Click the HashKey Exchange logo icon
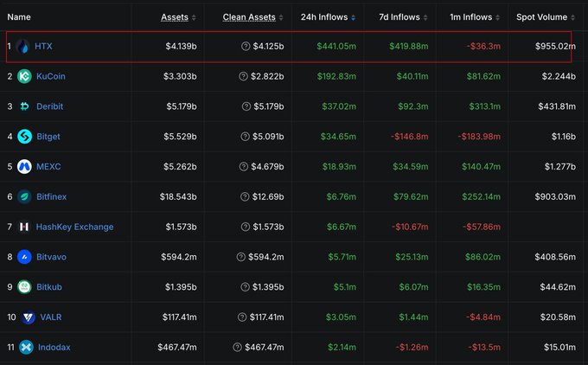 (24, 227)
